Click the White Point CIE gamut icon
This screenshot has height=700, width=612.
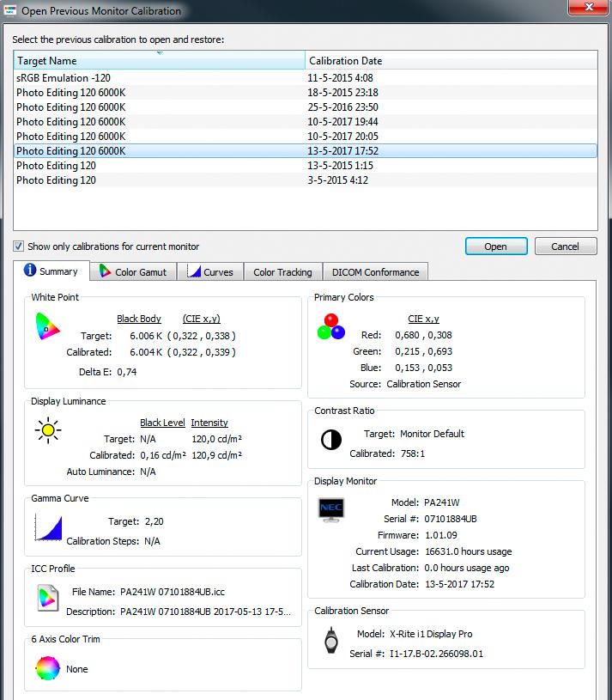click(x=47, y=326)
